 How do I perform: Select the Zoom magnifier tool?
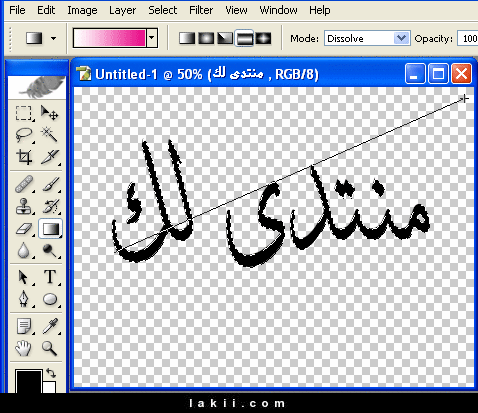[50, 348]
